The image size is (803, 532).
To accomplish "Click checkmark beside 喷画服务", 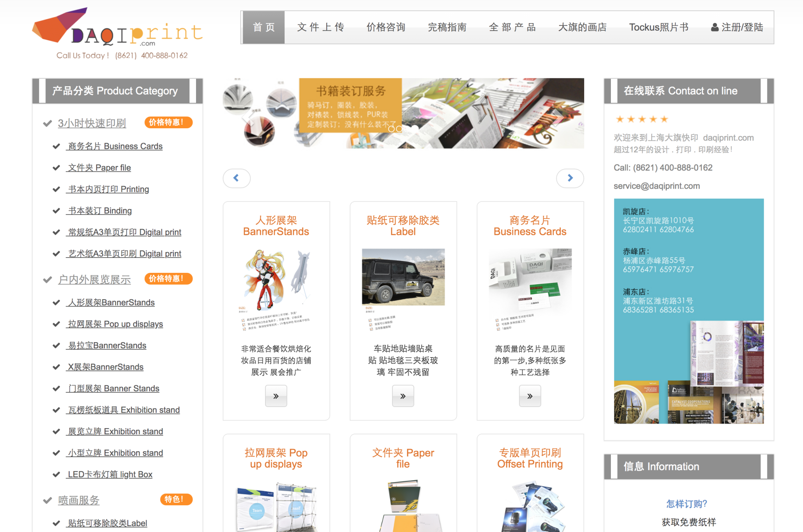I will (x=47, y=500).
